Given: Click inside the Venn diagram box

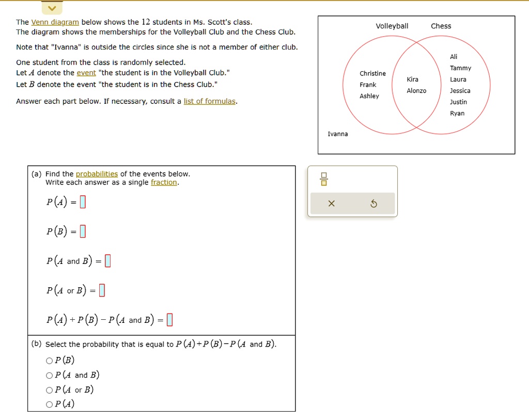Looking at the screenshot, I should [x=416, y=84].
